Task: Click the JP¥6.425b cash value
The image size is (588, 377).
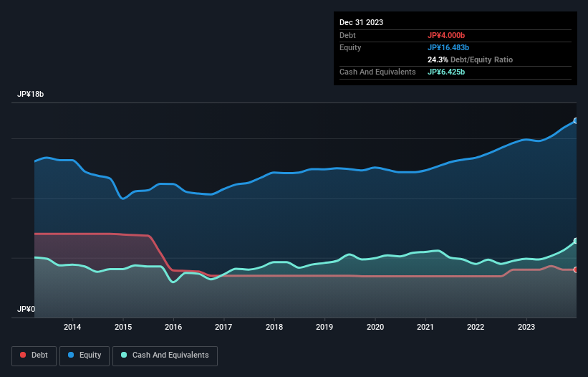Action: [446, 72]
